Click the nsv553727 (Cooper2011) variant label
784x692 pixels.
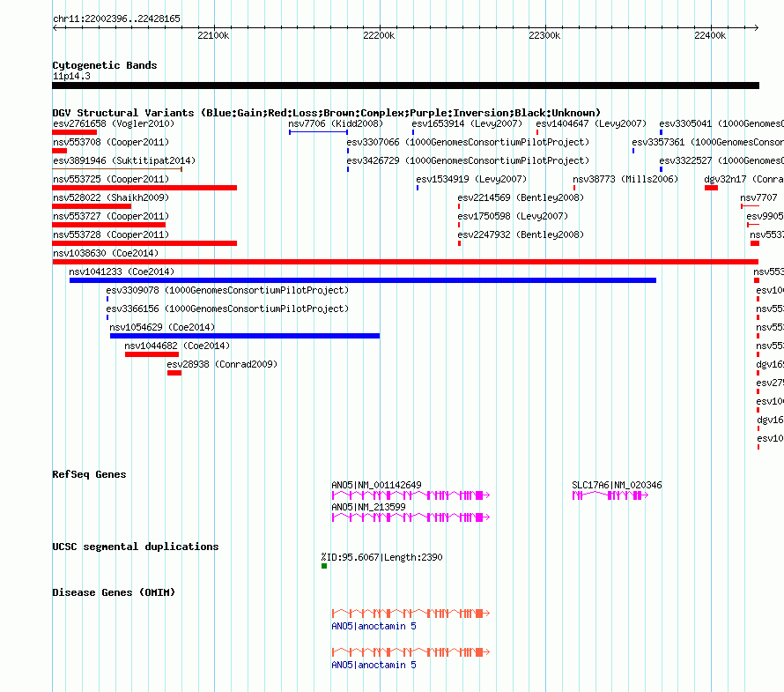coord(111,216)
